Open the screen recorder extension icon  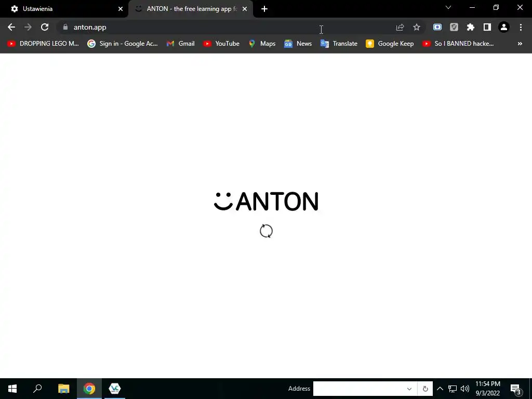click(437, 27)
